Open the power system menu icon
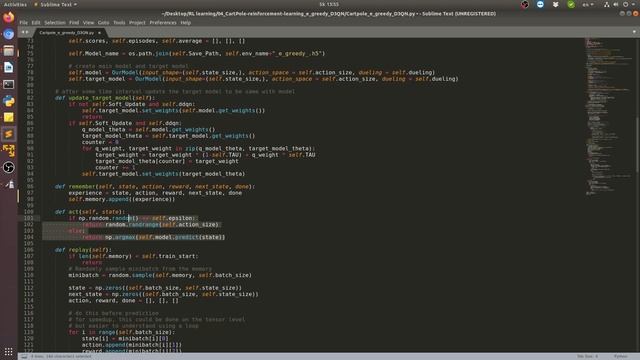 coord(626,4)
